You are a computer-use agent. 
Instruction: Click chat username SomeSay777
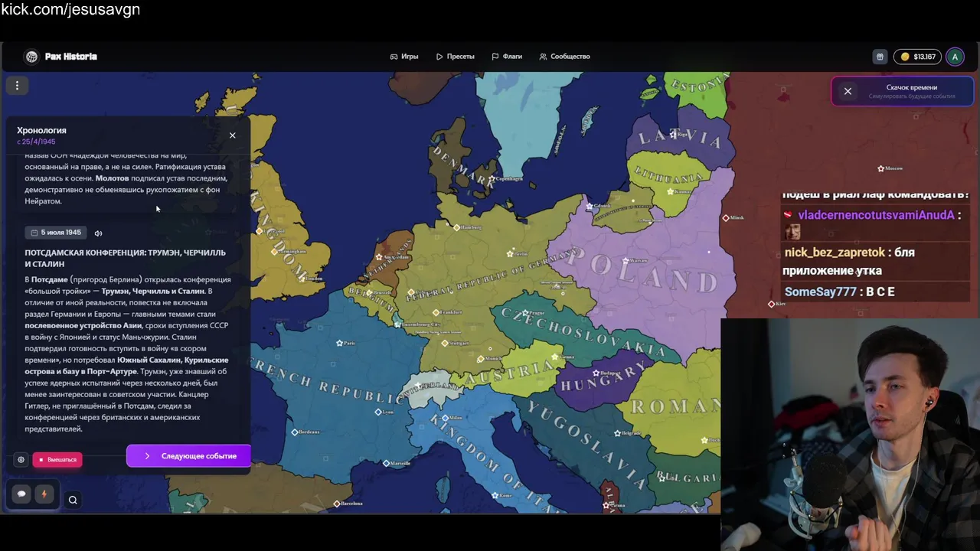[820, 292]
